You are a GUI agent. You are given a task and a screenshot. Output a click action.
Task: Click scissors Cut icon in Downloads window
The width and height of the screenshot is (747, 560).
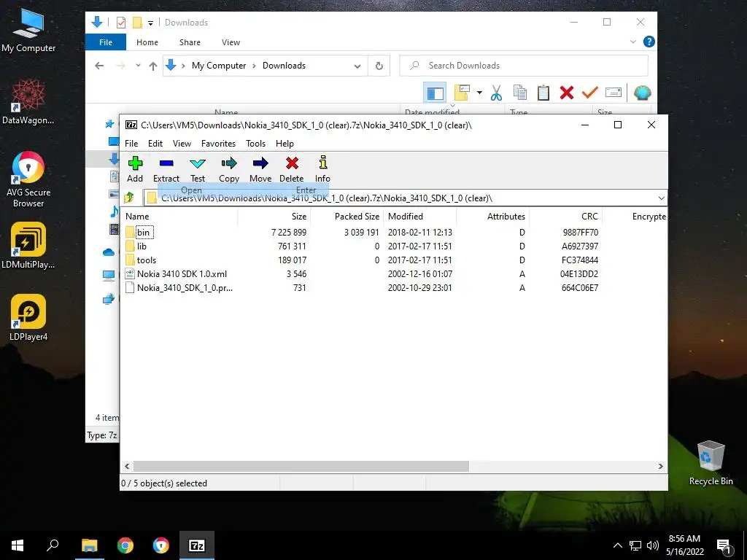pyautogui.click(x=496, y=93)
